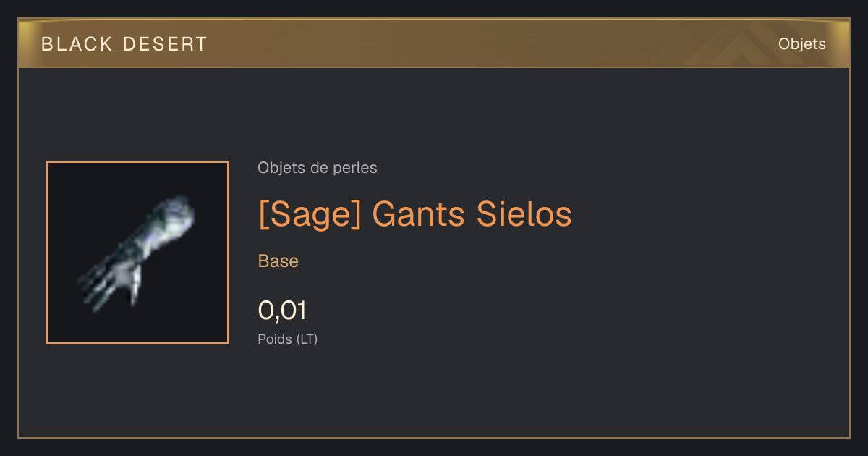Click the Sielos glove item icon
868x456 pixels.
click(137, 253)
